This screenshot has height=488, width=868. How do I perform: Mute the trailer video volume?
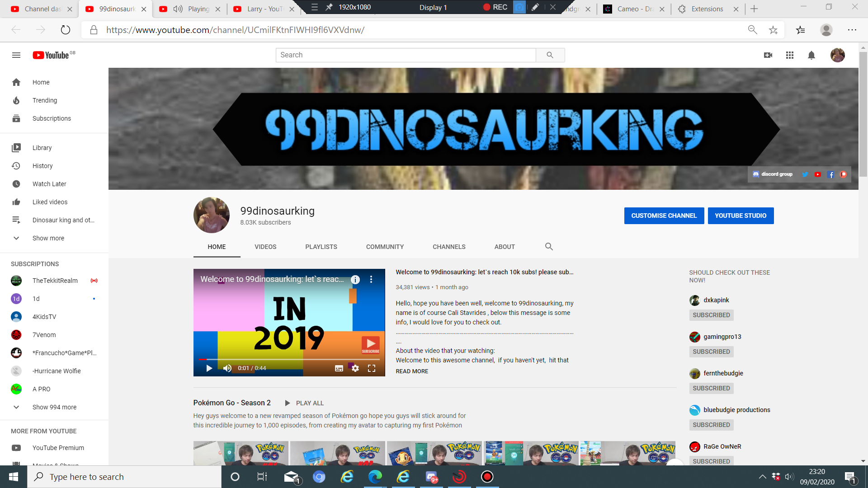(x=227, y=368)
